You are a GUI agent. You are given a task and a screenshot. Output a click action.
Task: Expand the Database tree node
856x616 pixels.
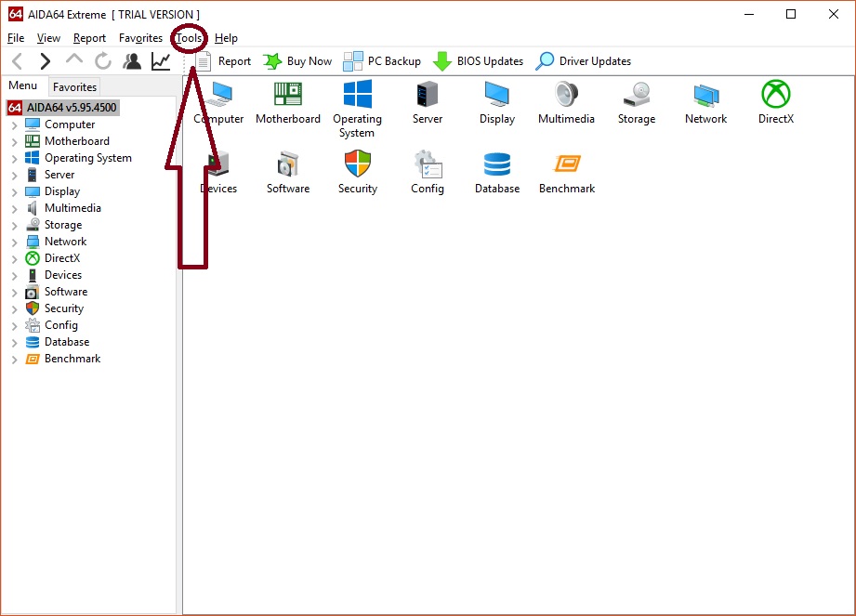pos(15,343)
